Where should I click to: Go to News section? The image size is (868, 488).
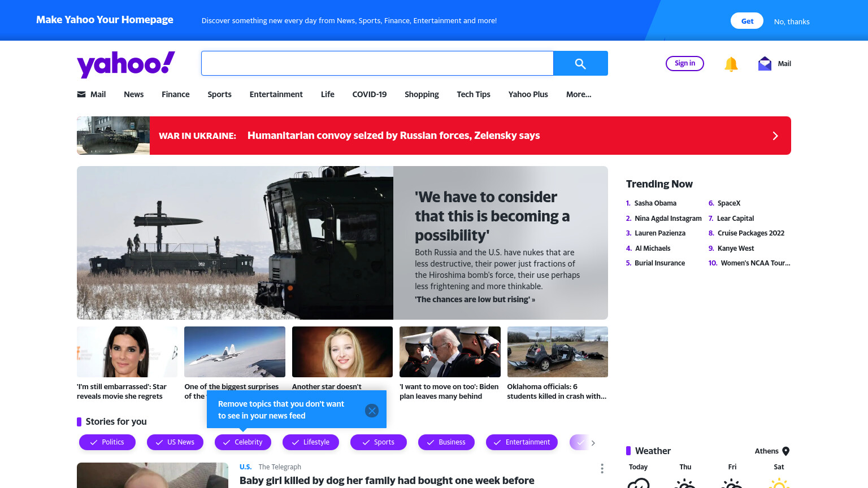[x=133, y=94]
